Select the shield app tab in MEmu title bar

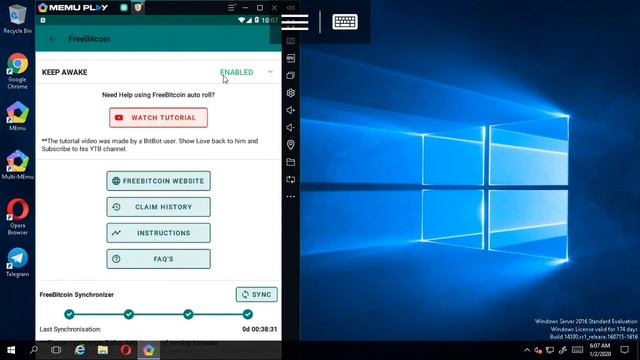click(138, 7)
